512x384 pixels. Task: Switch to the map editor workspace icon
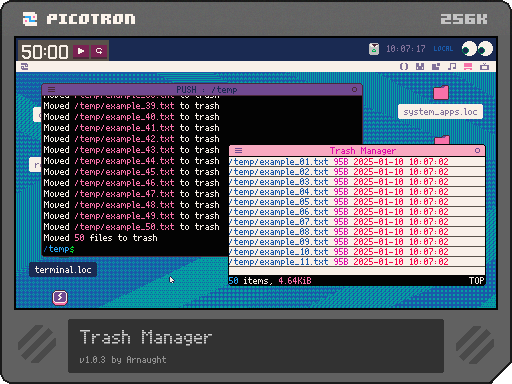click(436, 66)
